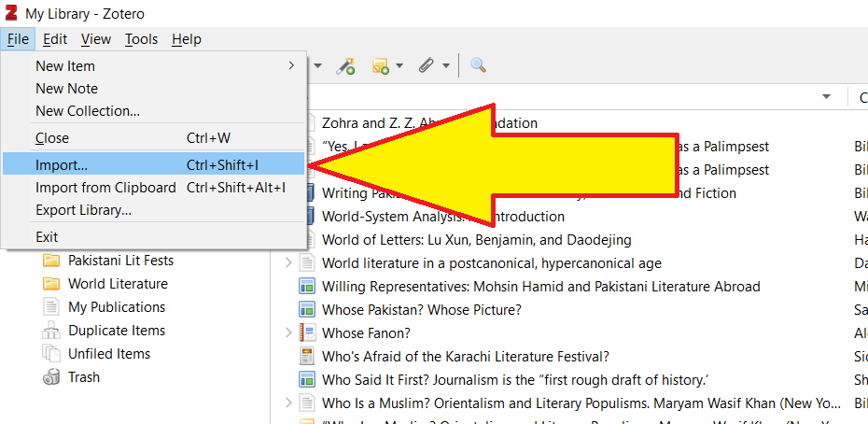868x424 pixels.
Task: Open dropdown arrow left of wand icon
Action: tap(317, 66)
